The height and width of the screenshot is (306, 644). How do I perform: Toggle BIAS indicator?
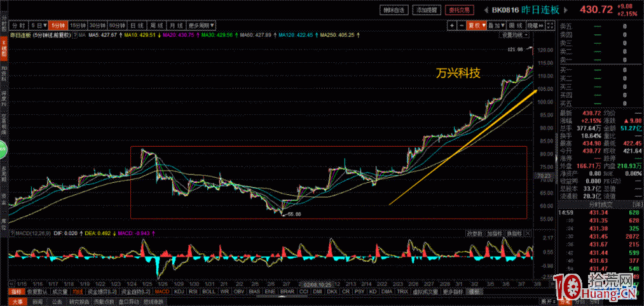pos(254,291)
